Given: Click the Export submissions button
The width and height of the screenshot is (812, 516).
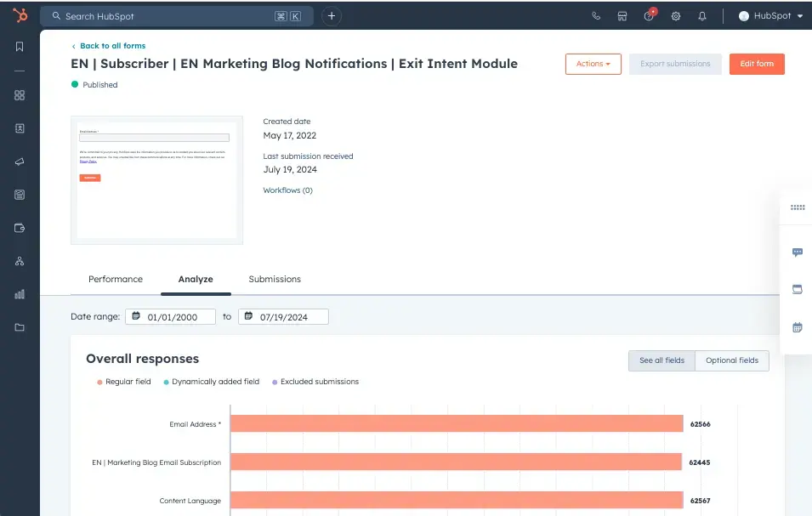Looking at the screenshot, I should click(x=675, y=64).
